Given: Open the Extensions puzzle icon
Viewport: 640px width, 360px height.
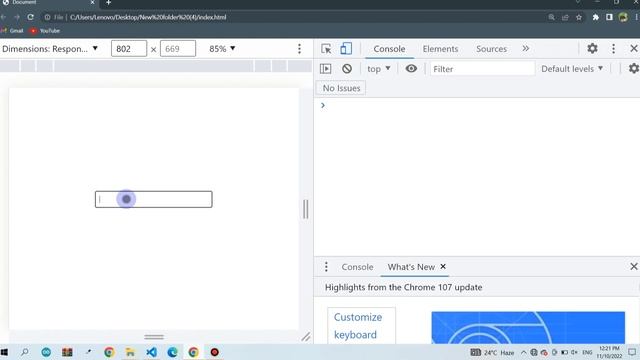Looking at the screenshot, I should click(x=596, y=17).
